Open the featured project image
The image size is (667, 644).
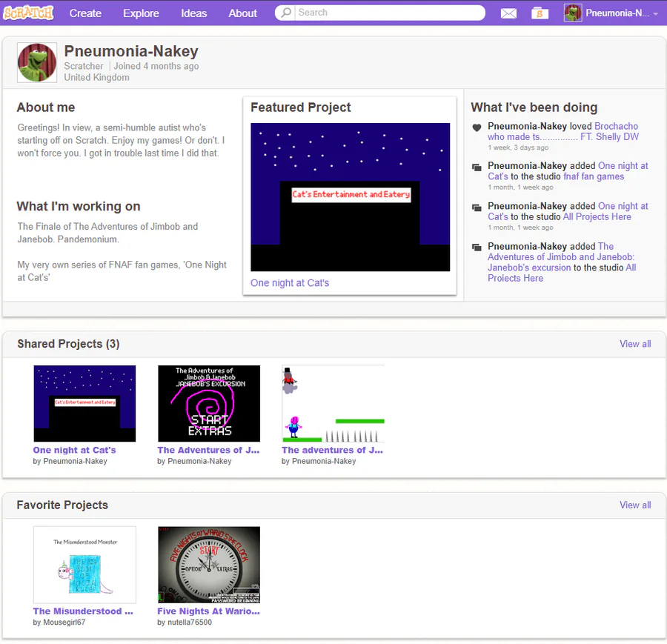pos(350,197)
